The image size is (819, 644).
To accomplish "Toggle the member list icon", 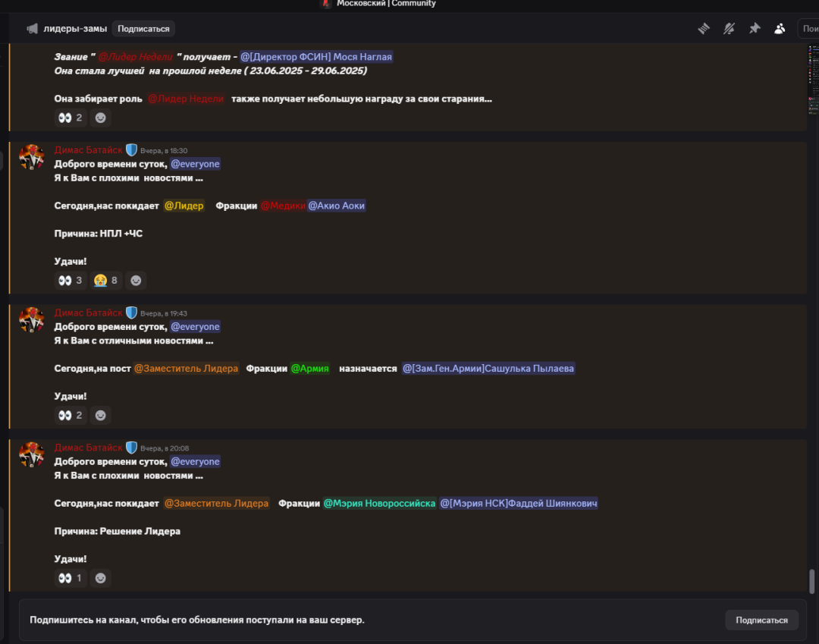I will 780,29.
